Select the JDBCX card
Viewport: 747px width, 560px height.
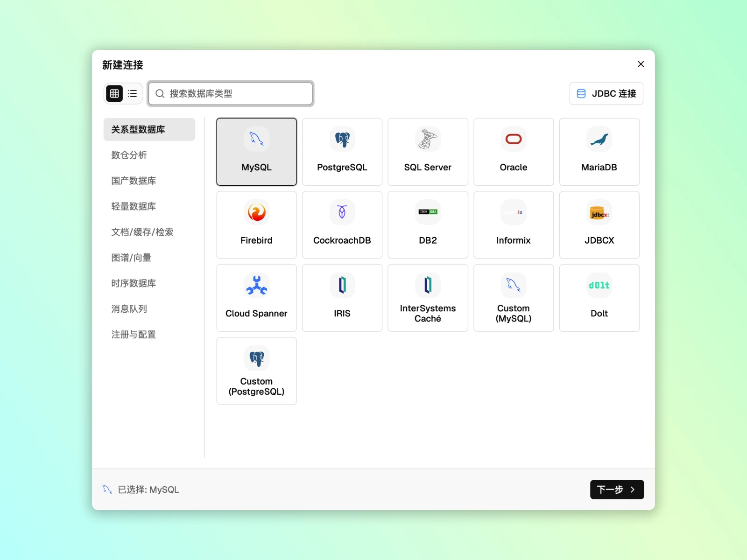pyautogui.click(x=599, y=225)
